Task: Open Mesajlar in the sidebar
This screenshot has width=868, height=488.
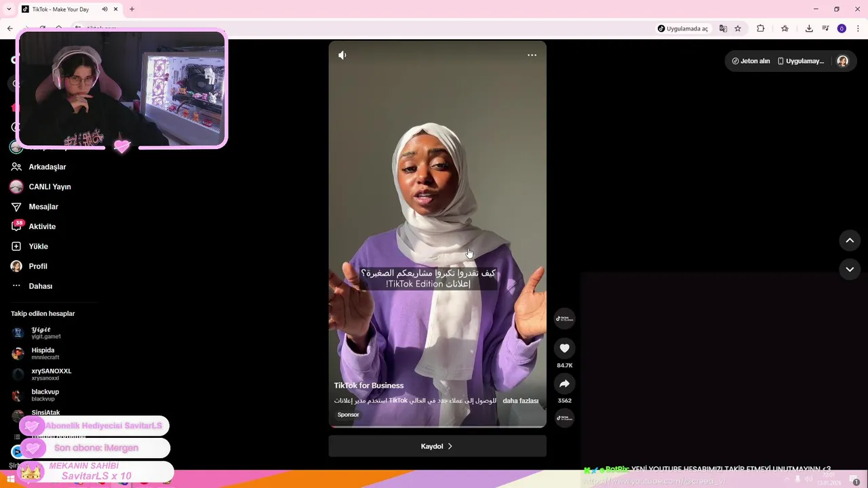Action: [43, 207]
